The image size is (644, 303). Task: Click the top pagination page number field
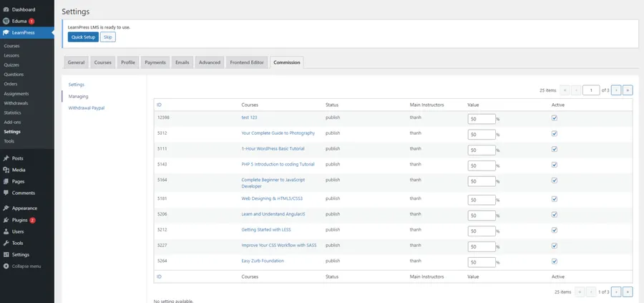pos(591,90)
